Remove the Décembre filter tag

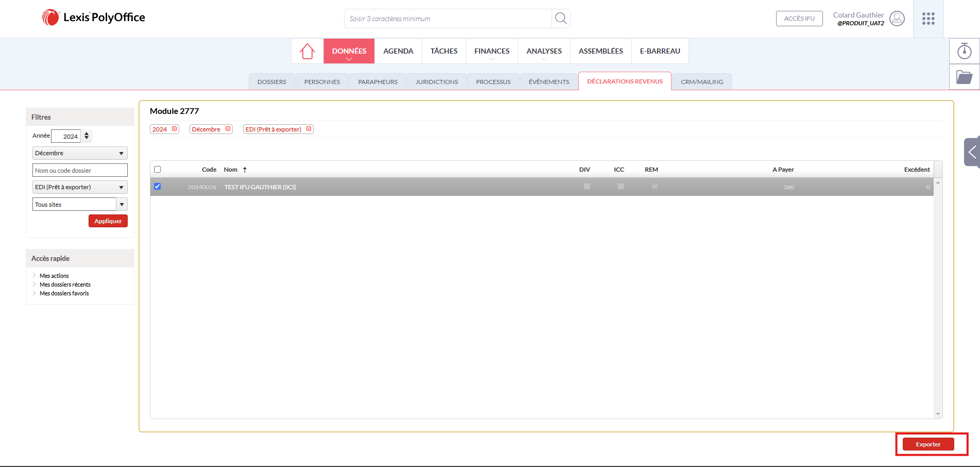228,129
